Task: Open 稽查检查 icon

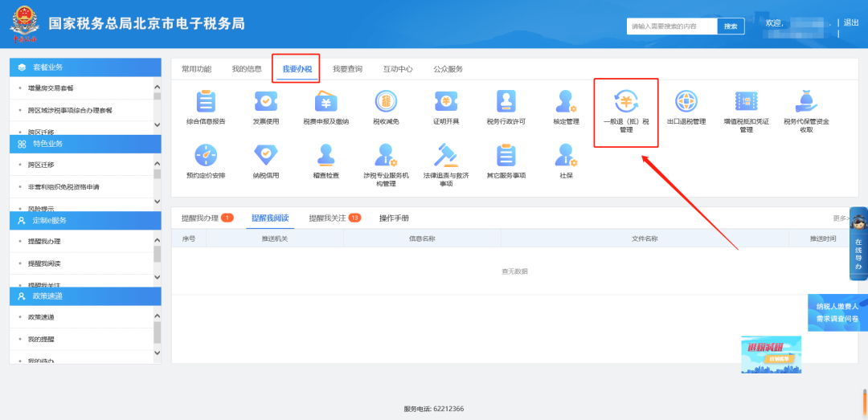Action: tap(326, 156)
